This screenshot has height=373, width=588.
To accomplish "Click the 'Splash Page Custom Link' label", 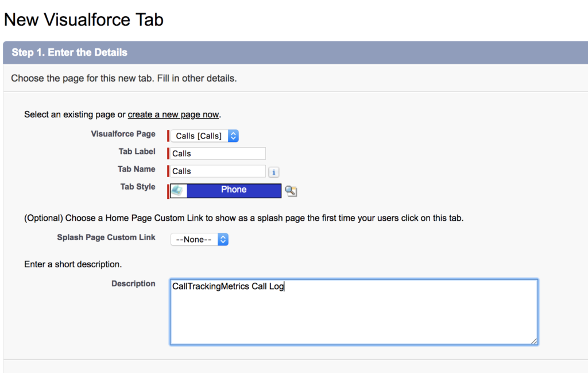I will tap(106, 237).
